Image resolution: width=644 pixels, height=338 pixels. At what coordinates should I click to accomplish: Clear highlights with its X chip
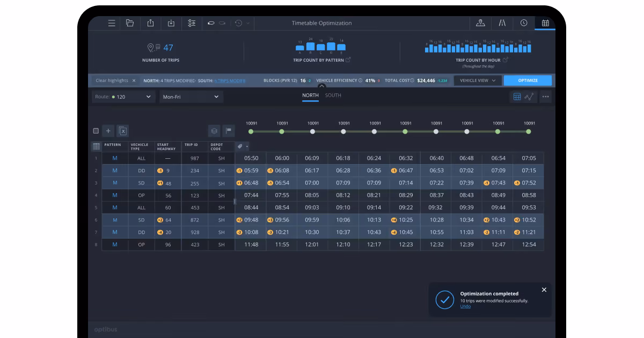point(134,80)
